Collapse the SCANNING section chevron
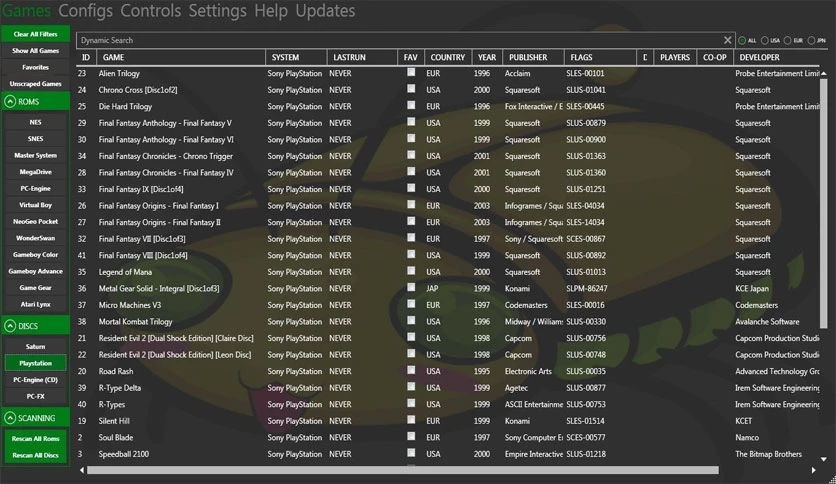 (10, 418)
